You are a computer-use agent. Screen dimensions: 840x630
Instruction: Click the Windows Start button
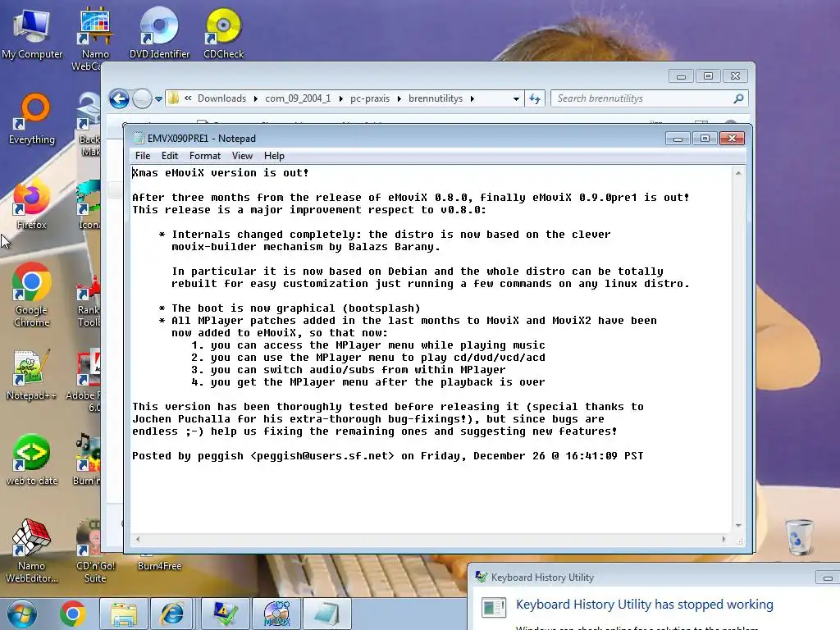click(x=21, y=614)
